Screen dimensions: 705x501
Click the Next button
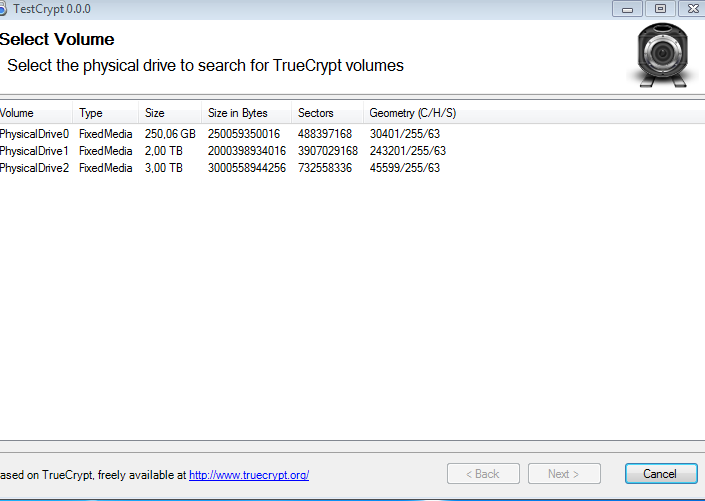pyautogui.click(x=564, y=474)
